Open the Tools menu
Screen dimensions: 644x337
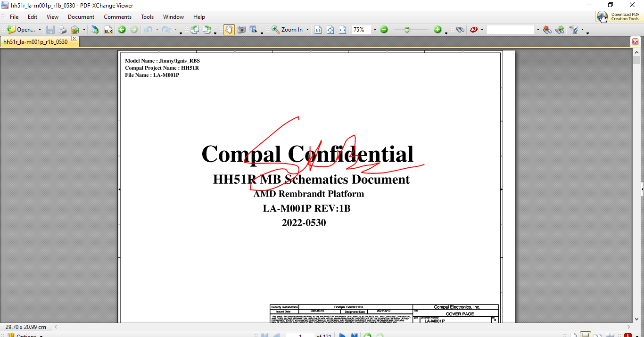[x=148, y=16]
